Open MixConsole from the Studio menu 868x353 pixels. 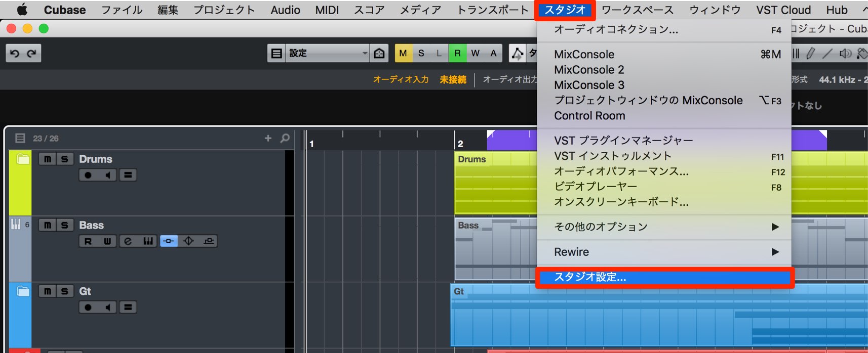pos(664,54)
